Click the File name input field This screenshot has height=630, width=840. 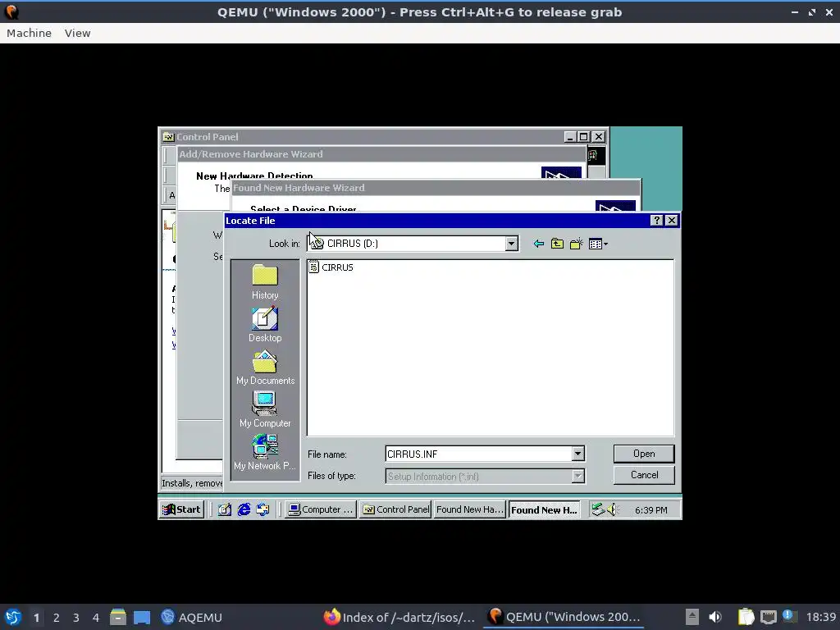(x=478, y=454)
